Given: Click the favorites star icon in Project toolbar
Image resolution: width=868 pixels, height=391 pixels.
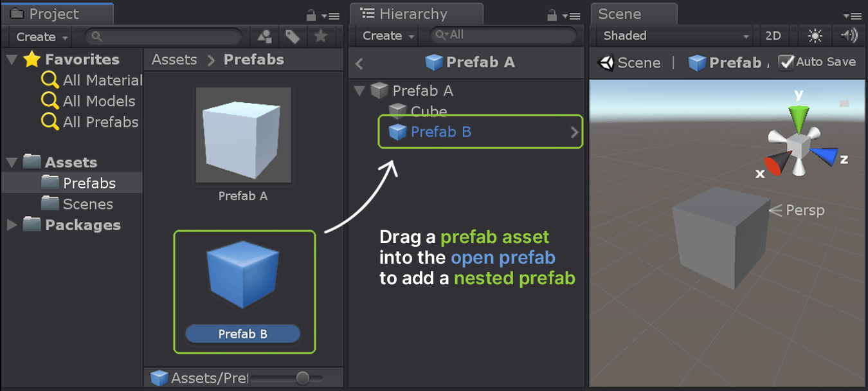Looking at the screenshot, I should point(321,37).
